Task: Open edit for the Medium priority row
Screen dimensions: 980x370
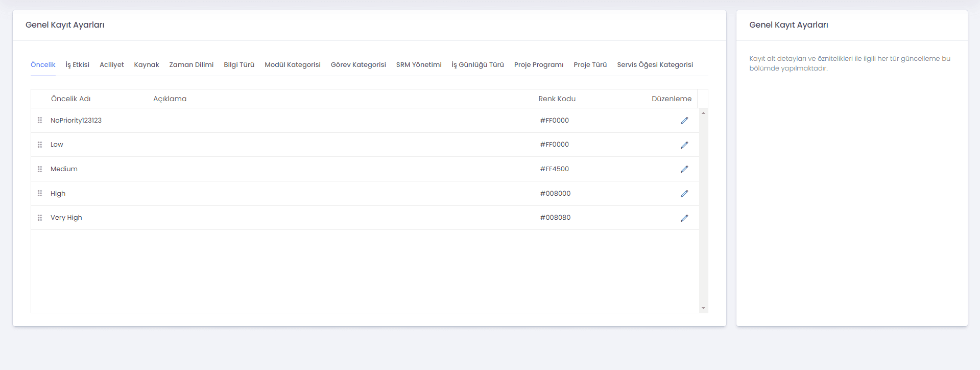Action: (684, 169)
